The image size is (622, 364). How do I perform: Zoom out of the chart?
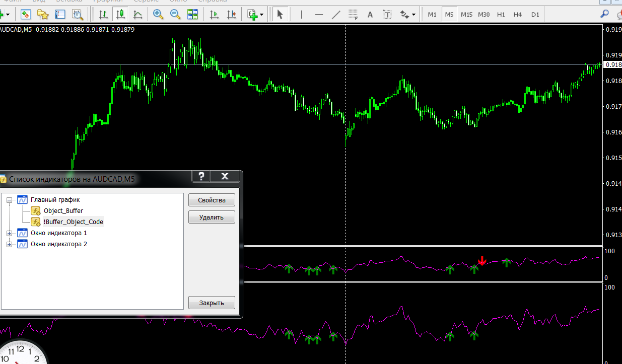175,14
